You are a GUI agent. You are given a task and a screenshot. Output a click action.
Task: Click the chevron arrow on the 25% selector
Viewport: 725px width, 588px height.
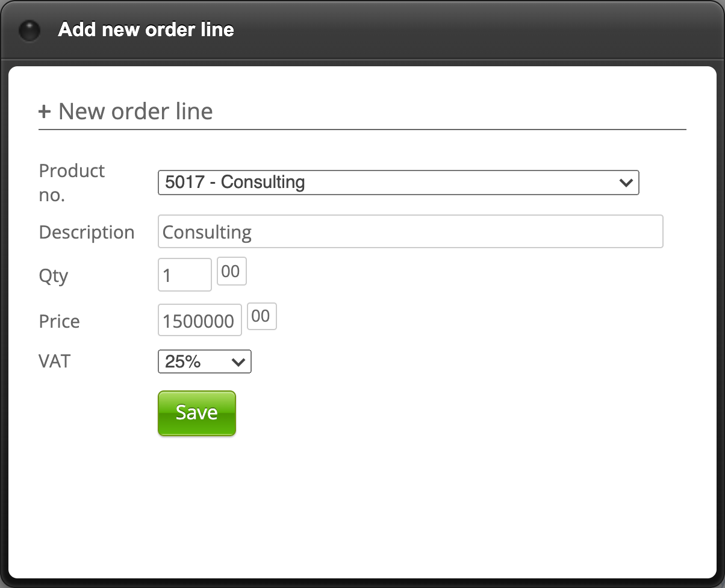pos(238,362)
